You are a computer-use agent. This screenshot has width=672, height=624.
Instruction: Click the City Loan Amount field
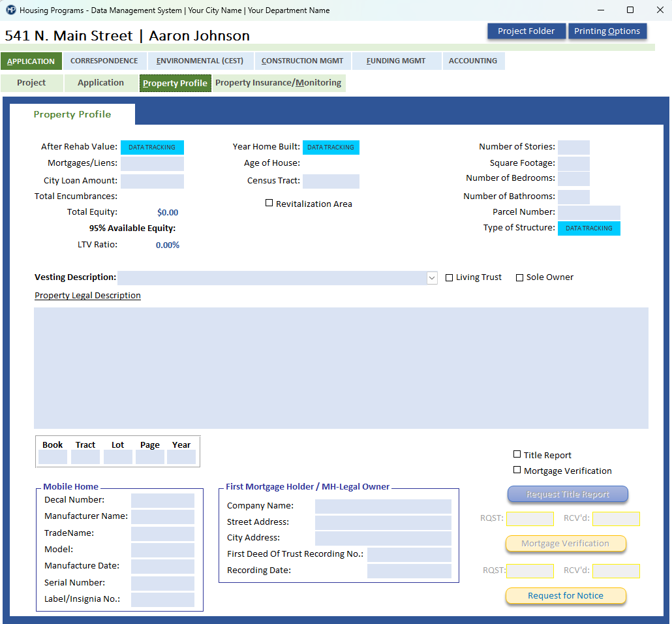pyautogui.click(x=152, y=181)
